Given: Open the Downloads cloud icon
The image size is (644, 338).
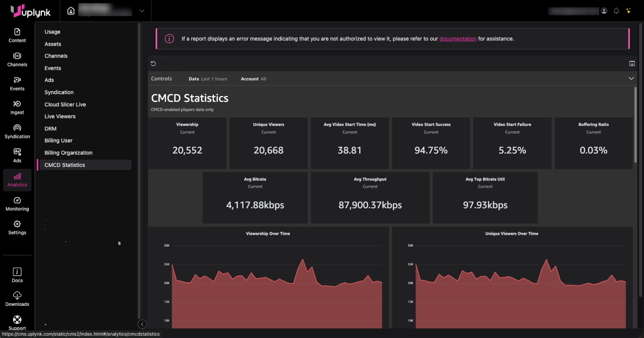Looking at the screenshot, I should [x=17, y=296].
